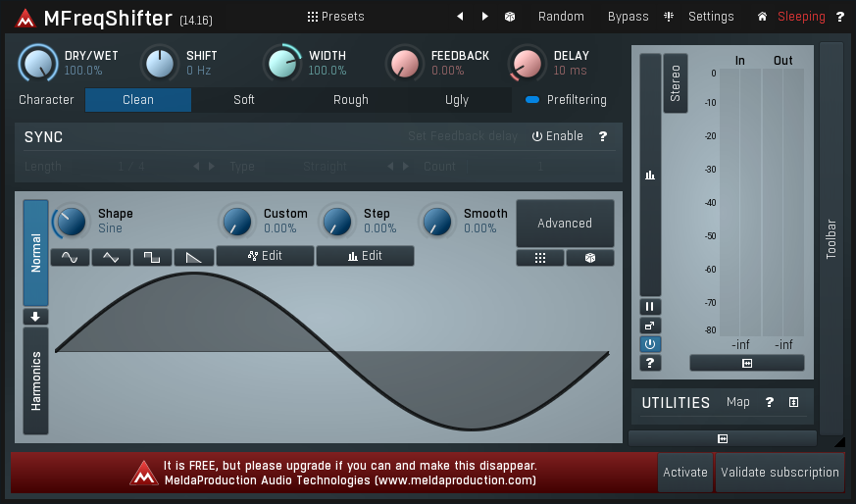The width and height of the screenshot is (856, 504).
Task: Click the Dry/Wet knob
Action: (37, 64)
